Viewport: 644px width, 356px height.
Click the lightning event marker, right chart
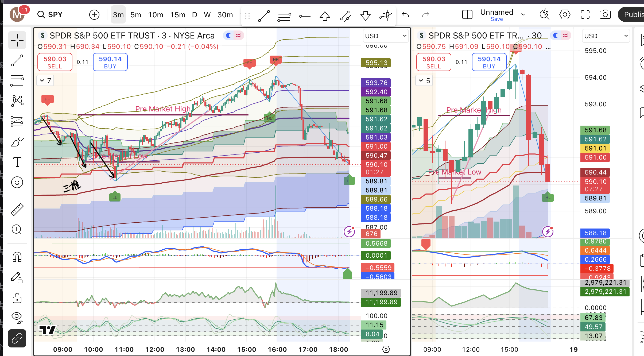point(548,232)
